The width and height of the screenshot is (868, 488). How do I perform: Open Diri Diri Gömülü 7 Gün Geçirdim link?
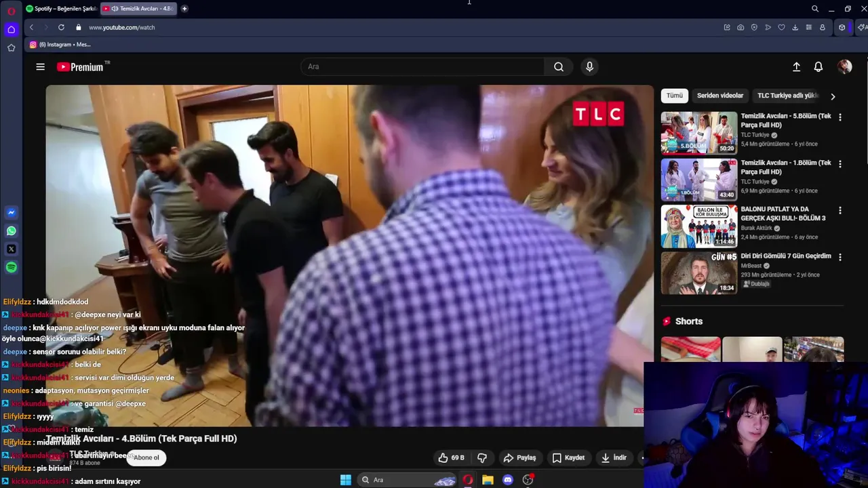(x=786, y=256)
